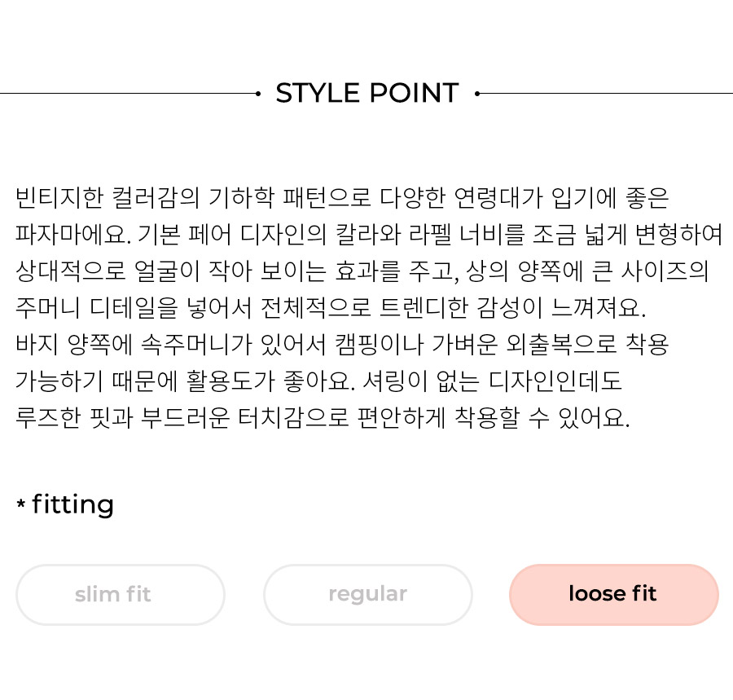733x700 pixels.
Task: Click the word 캠핑이나 in the paragraph
Action: pyautogui.click(x=379, y=345)
